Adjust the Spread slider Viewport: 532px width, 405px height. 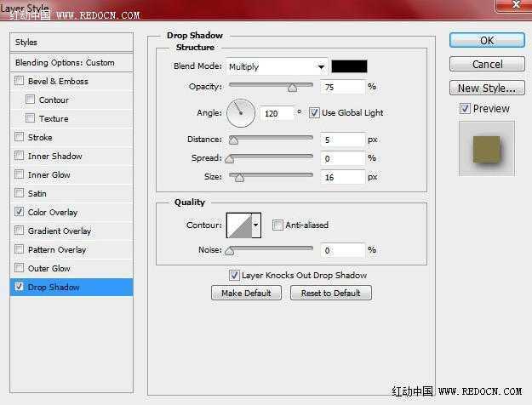click(x=230, y=158)
